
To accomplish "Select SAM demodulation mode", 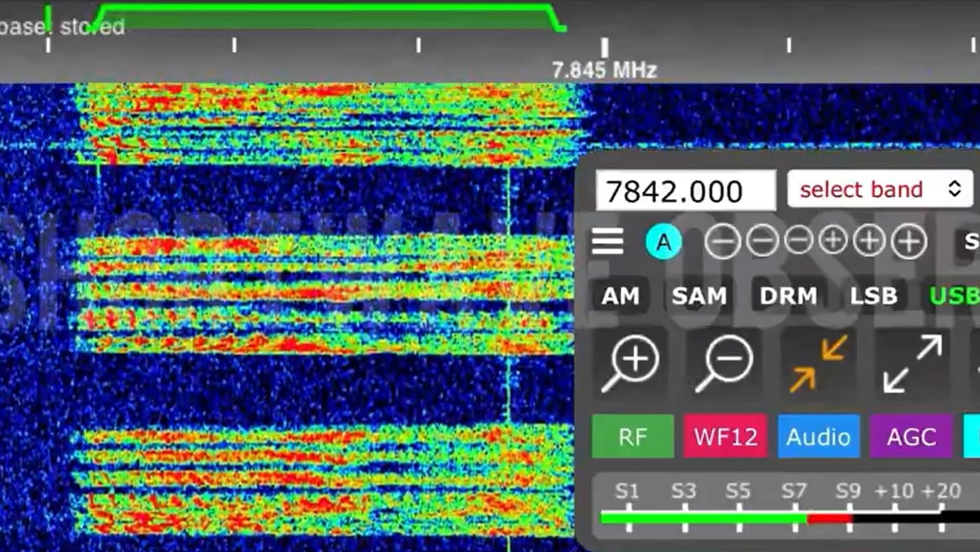I will click(x=699, y=296).
